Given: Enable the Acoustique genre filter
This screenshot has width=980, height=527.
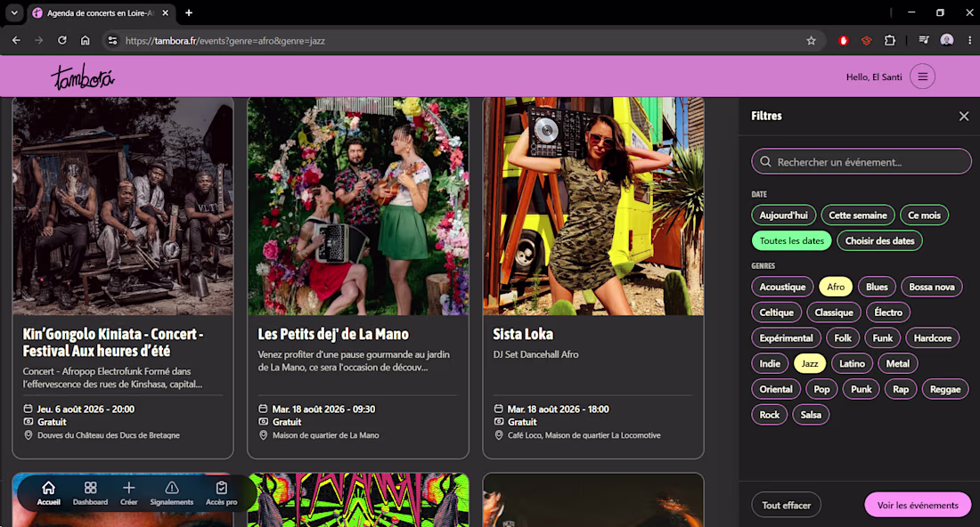Looking at the screenshot, I should [x=782, y=288].
